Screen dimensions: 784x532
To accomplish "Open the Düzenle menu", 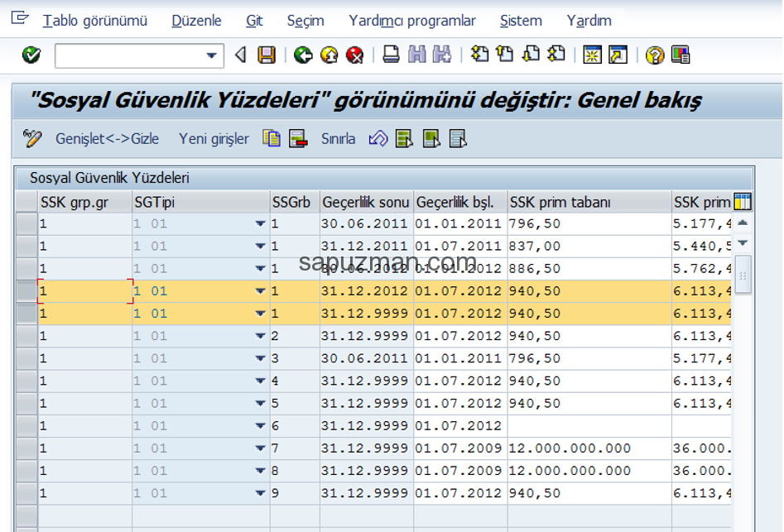I will pos(196,21).
